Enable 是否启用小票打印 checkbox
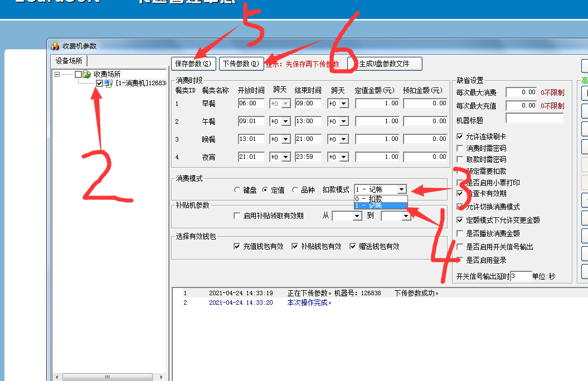Screen dimensions: 588x381 click(x=459, y=182)
